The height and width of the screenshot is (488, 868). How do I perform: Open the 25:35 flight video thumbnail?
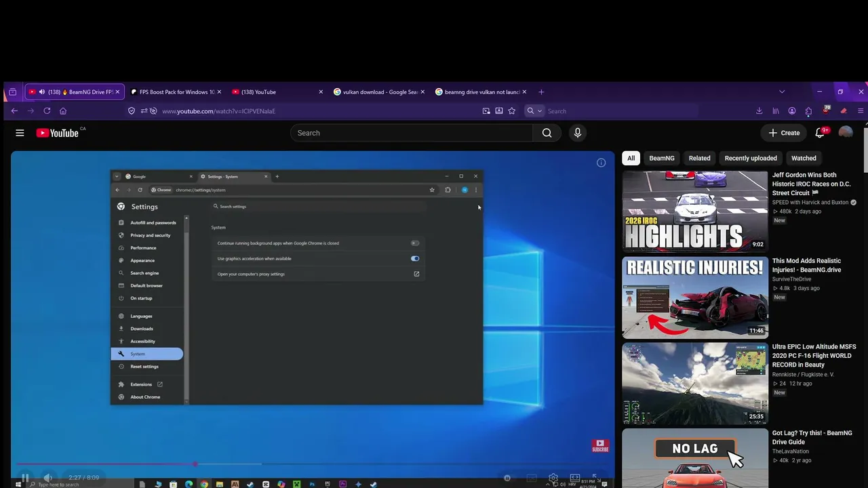click(x=695, y=384)
